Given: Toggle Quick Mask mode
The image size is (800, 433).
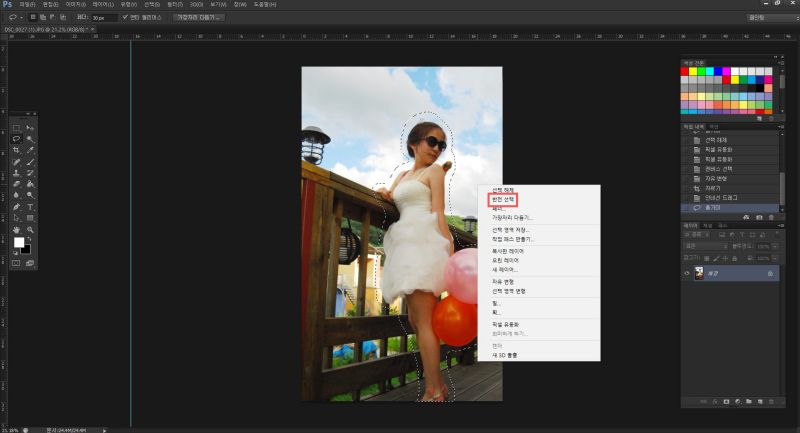Looking at the screenshot, I should click(16, 263).
